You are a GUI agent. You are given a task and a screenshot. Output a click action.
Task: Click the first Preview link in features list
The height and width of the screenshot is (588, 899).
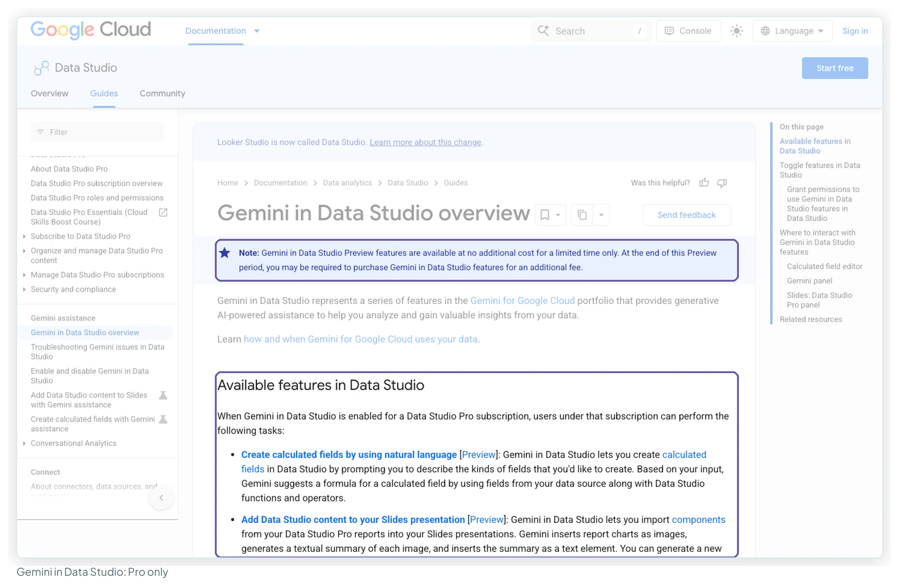pyautogui.click(x=478, y=454)
